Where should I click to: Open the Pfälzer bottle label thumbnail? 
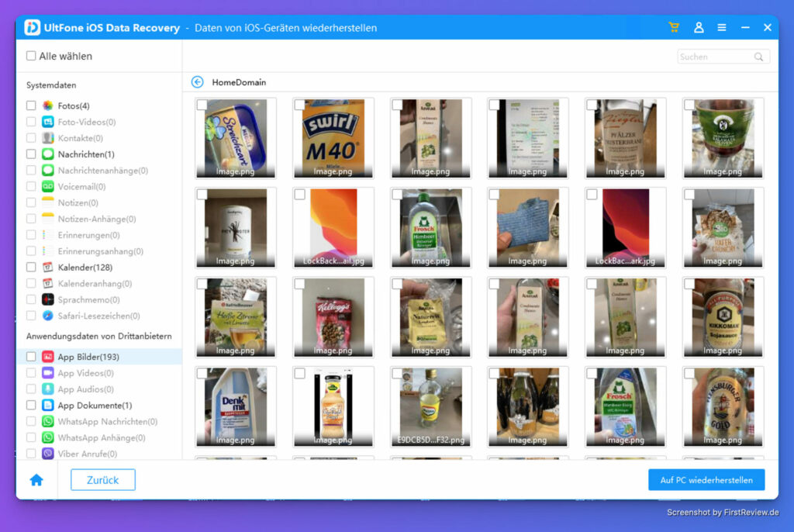coord(626,138)
